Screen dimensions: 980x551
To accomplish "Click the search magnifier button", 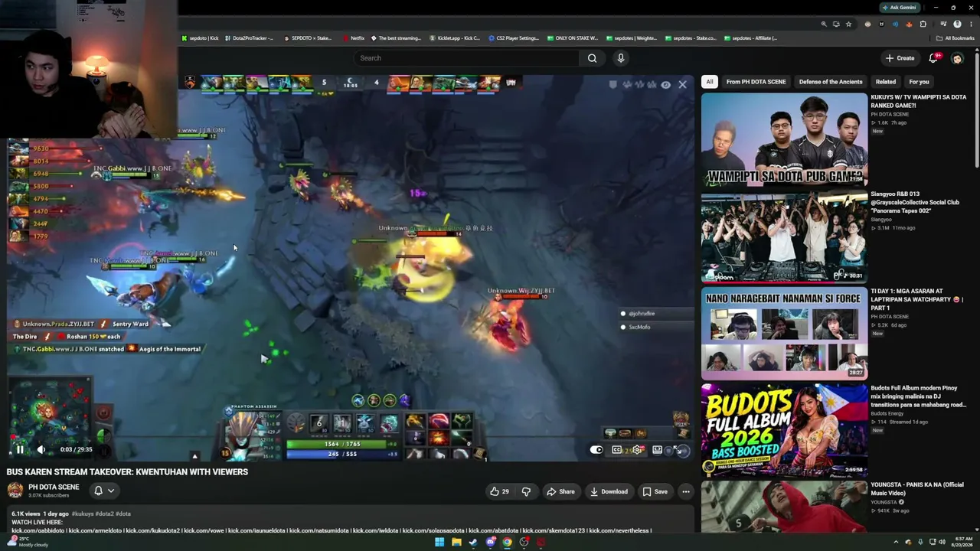I will pos(592,58).
